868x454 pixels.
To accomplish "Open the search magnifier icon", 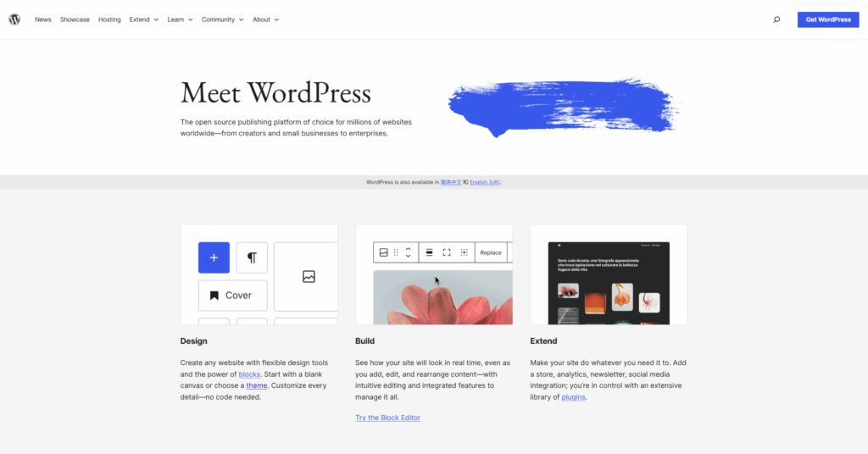I will tap(776, 19).
